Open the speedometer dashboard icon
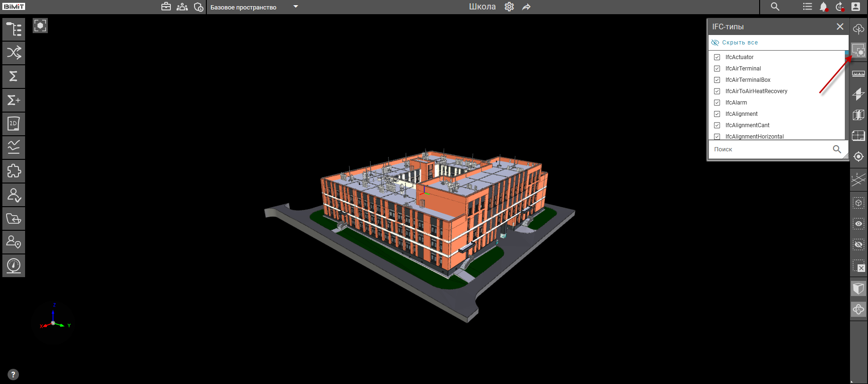 (x=14, y=266)
